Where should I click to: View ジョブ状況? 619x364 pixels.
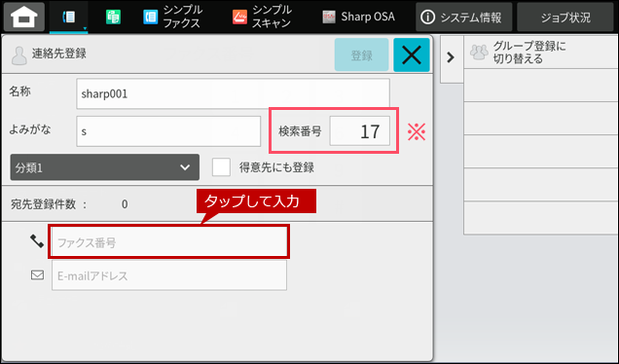click(x=565, y=17)
